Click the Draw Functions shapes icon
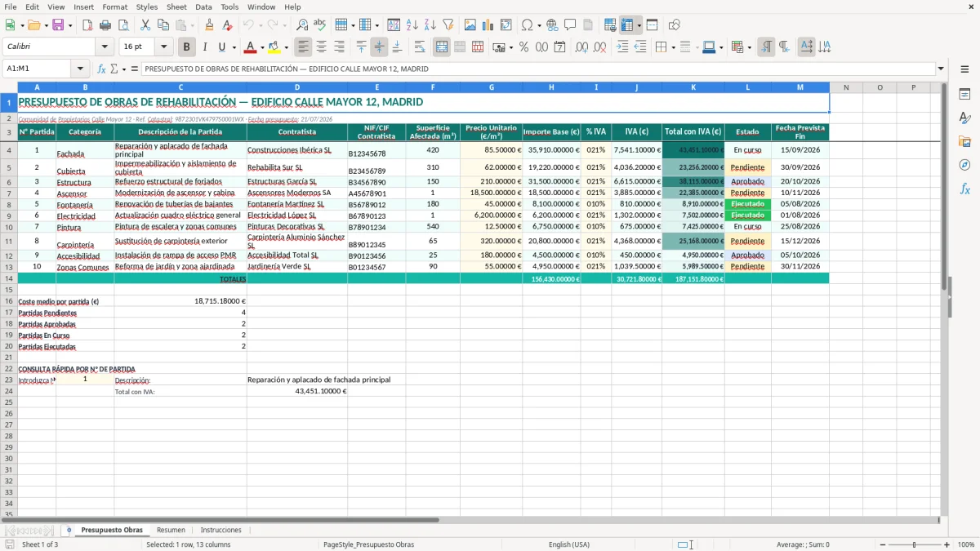The height and width of the screenshot is (551, 980). click(674, 25)
